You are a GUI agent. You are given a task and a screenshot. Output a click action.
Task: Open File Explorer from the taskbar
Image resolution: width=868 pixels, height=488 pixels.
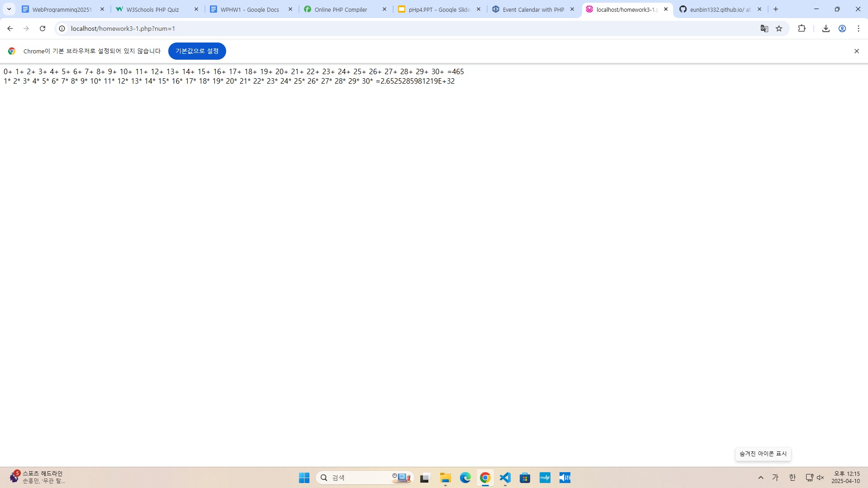445,477
